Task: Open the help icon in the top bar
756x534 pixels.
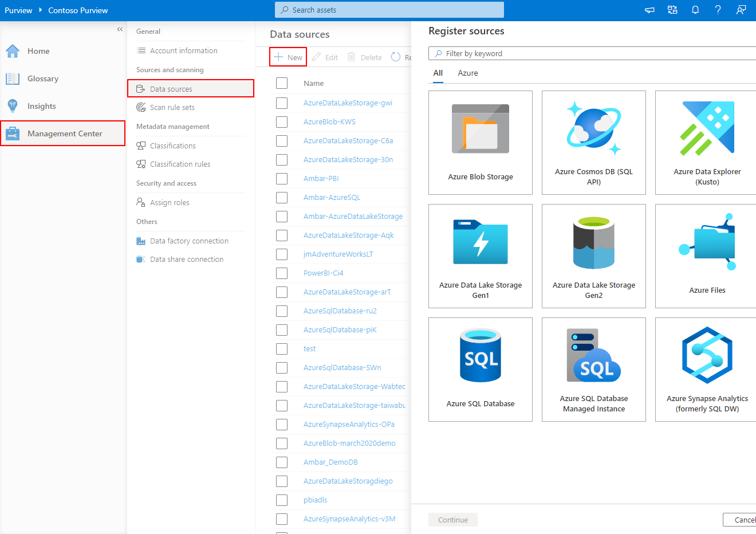Action: click(x=718, y=10)
